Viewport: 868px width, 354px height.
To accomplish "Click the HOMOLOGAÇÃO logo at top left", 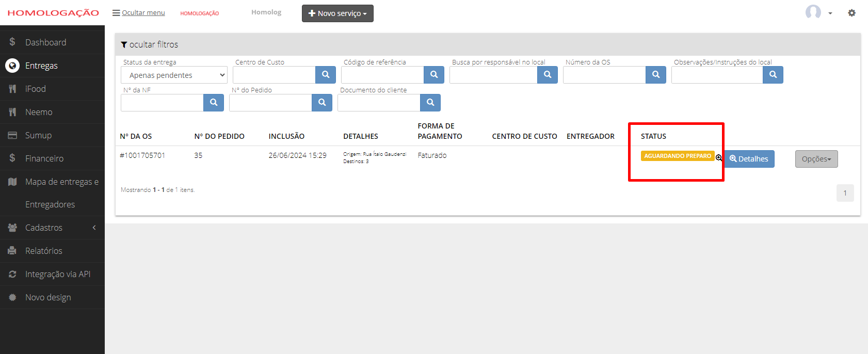I will 53,13.
